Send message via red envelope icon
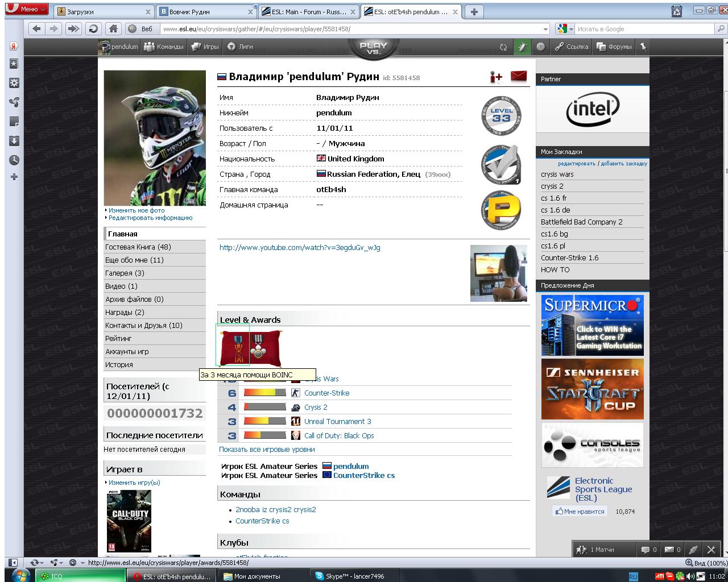 [x=519, y=77]
